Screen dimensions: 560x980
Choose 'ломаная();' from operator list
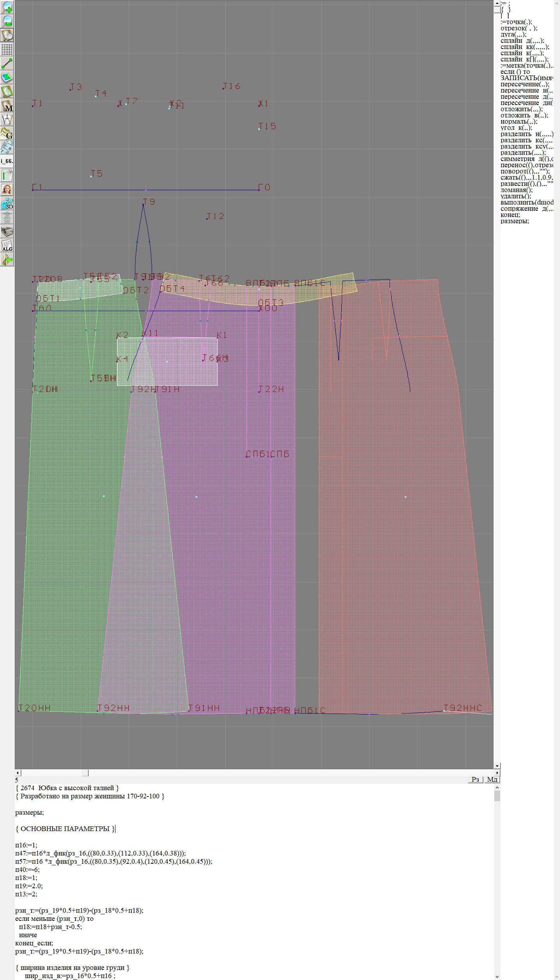pyautogui.click(x=516, y=190)
